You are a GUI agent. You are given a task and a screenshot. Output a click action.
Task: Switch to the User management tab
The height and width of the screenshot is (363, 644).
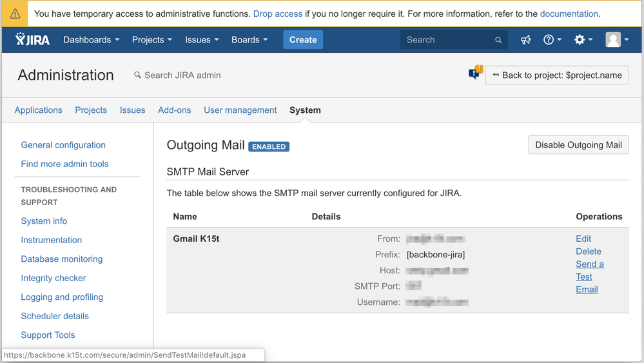(x=240, y=110)
